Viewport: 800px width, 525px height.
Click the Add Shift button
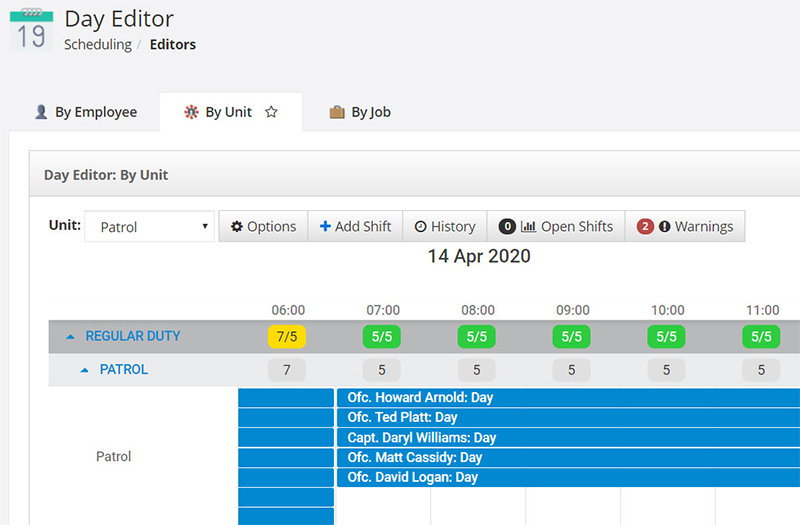355,226
